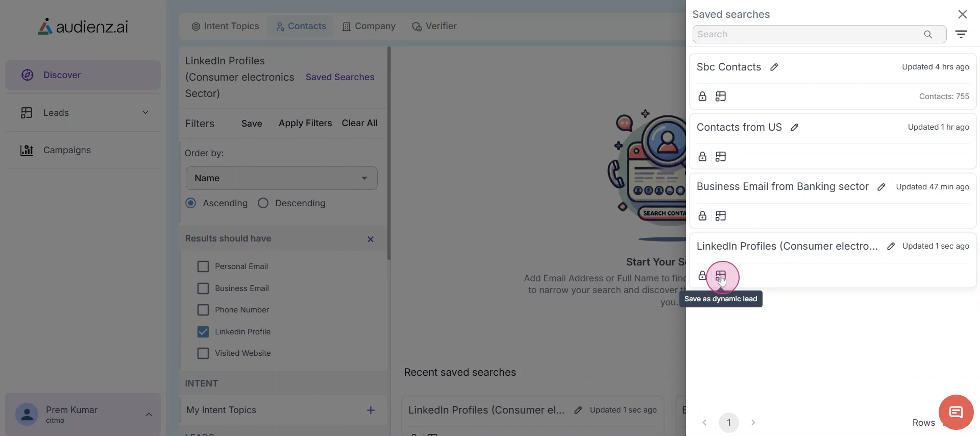980x436 pixels.
Task: Open the Saved Searches link
Action: point(340,77)
